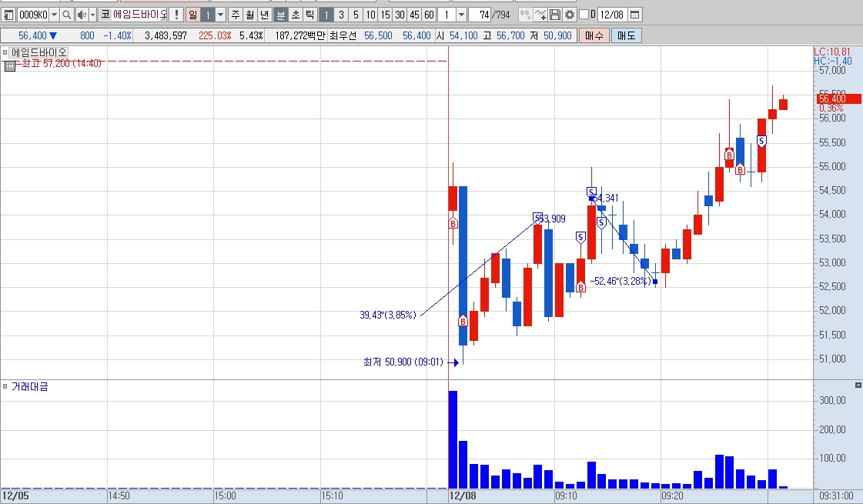863x504 pixels.
Task: Click the add indicator line icon
Action: coord(540,15)
